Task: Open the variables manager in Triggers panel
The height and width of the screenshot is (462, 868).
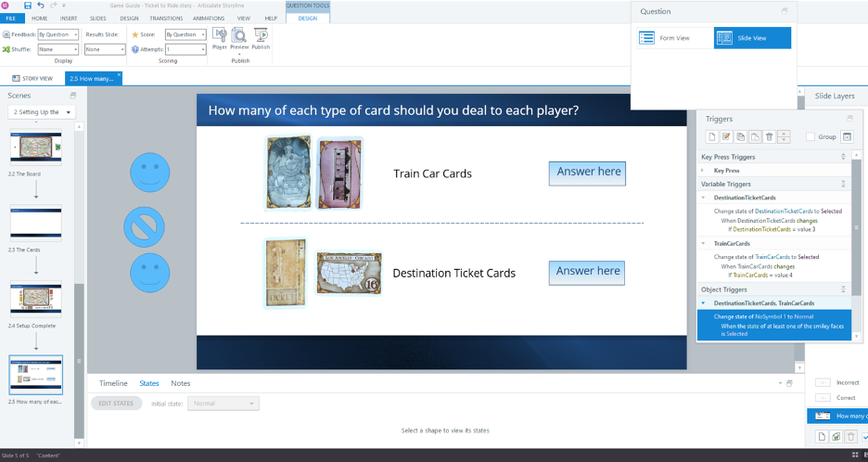Action: click(847, 136)
